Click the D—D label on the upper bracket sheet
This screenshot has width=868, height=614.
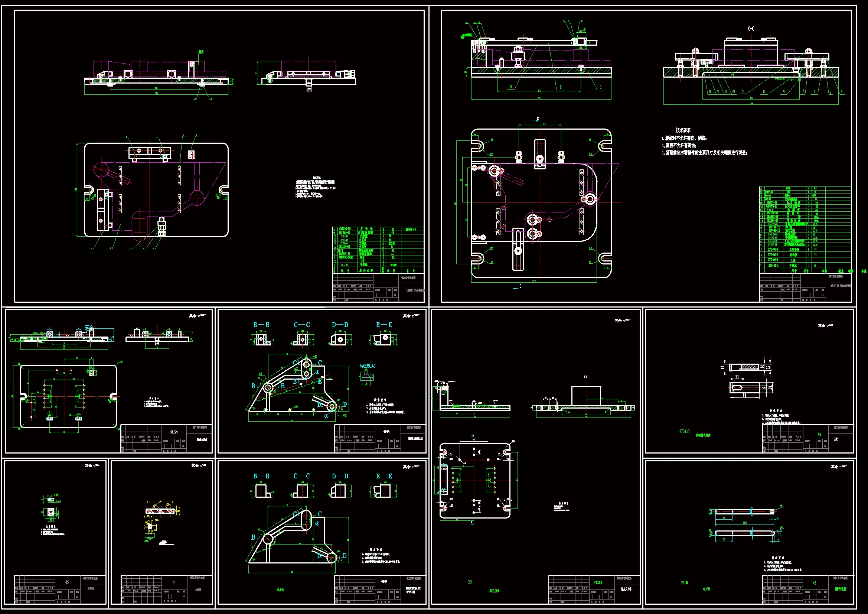coord(340,325)
